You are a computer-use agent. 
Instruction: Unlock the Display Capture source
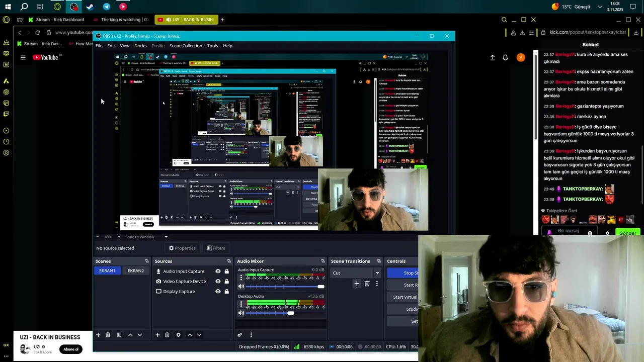click(226, 291)
